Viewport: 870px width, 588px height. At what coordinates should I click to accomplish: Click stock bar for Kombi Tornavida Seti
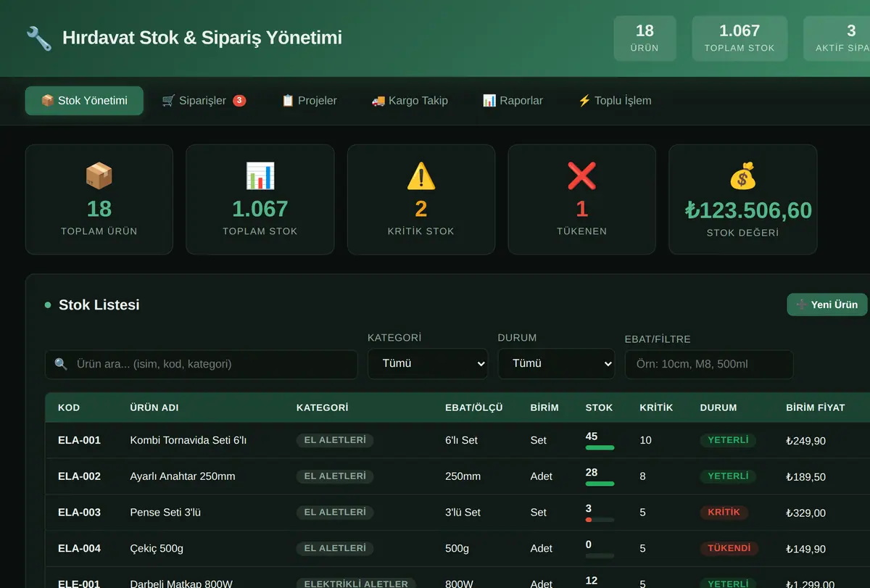(x=600, y=447)
